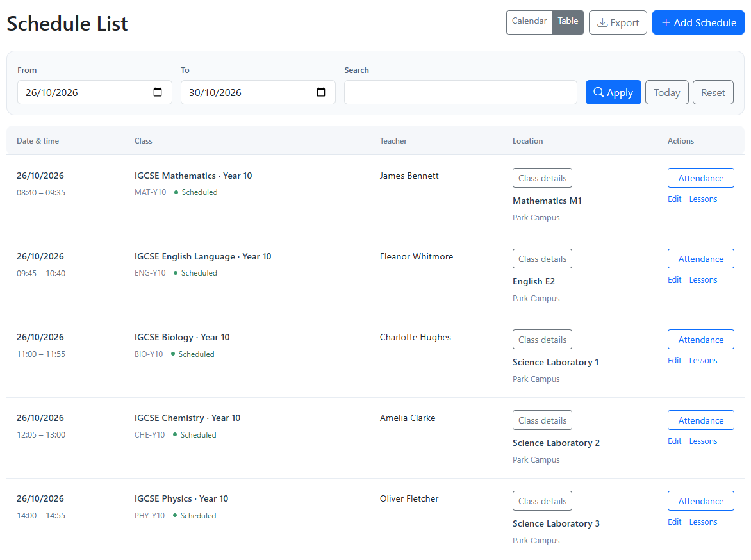This screenshot has width=751, height=560.
Task: Export the schedule list
Action: pos(618,22)
